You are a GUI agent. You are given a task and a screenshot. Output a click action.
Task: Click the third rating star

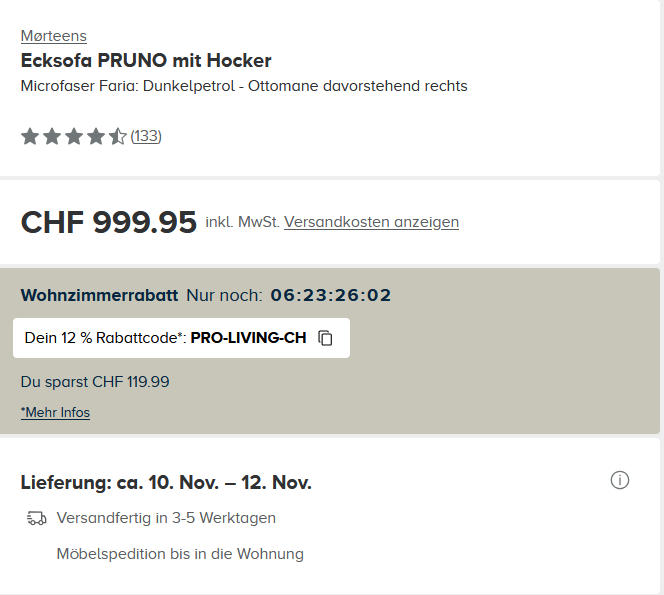pyautogui.click(x=74, y=136)
